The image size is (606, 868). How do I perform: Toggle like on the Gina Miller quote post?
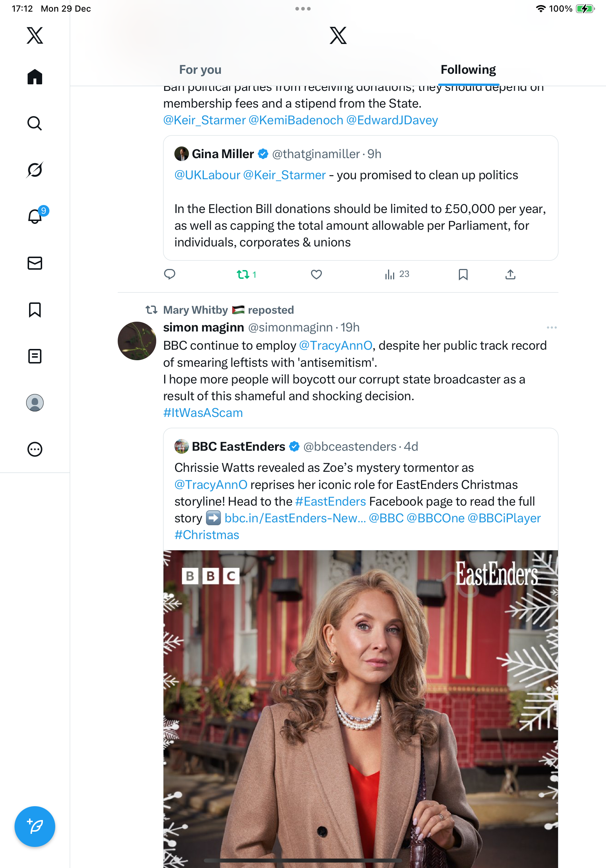316,274
